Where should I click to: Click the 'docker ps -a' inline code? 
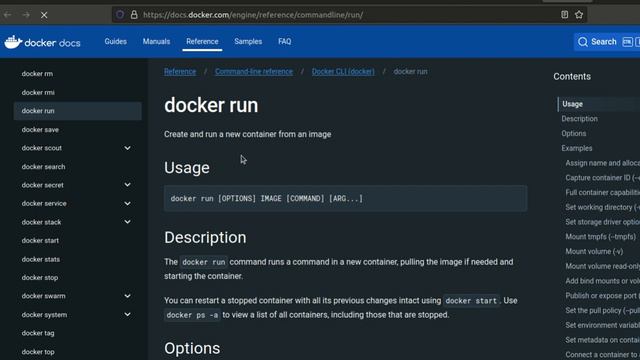tap(192, 315)
